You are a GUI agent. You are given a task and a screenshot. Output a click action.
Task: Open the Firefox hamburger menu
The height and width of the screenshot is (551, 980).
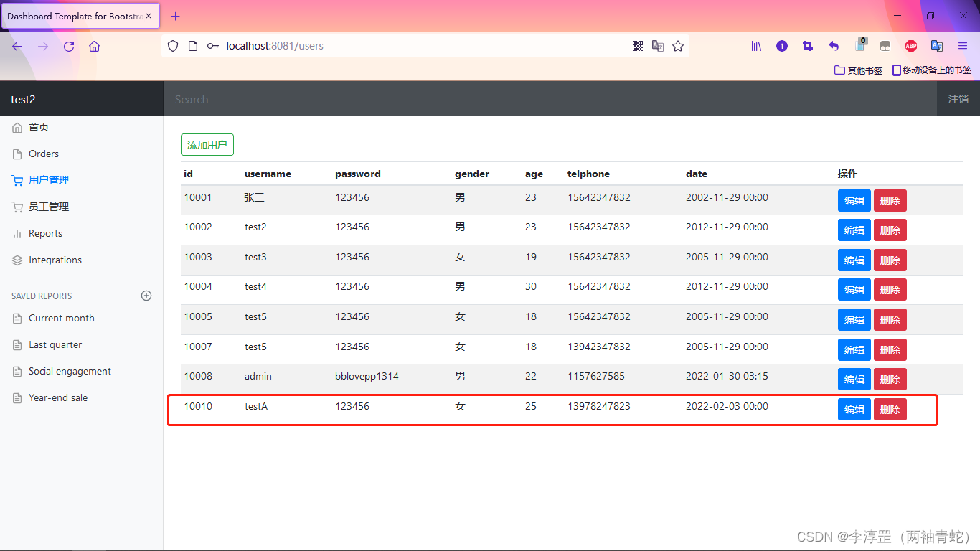pyautogui.click(x=963, y=46)
